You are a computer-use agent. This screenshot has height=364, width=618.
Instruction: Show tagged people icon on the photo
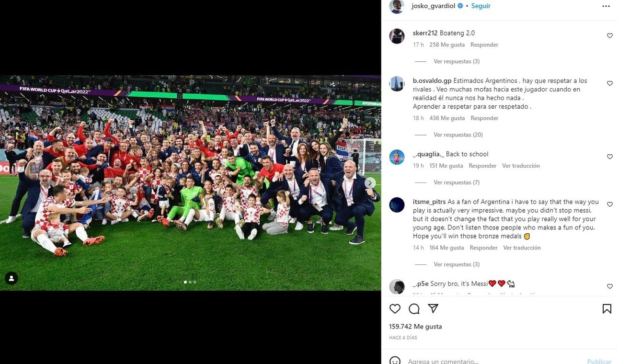coord(11,278)
